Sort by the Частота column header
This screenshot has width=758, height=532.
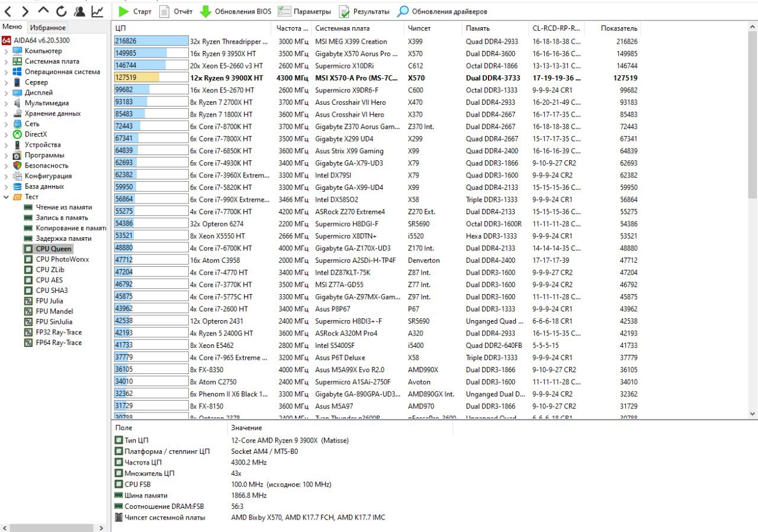point(292,28)
